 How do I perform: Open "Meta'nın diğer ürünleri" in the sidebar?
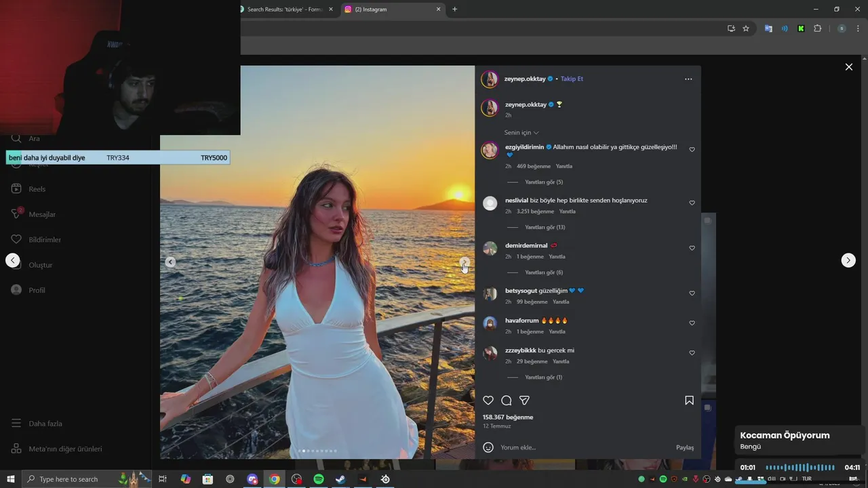click(57, 449)
